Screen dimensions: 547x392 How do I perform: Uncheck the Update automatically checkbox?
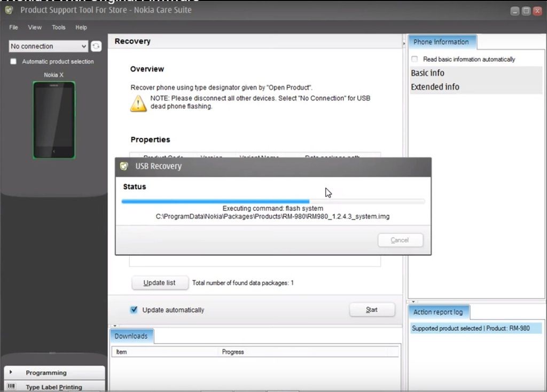(x=134, y=310)
